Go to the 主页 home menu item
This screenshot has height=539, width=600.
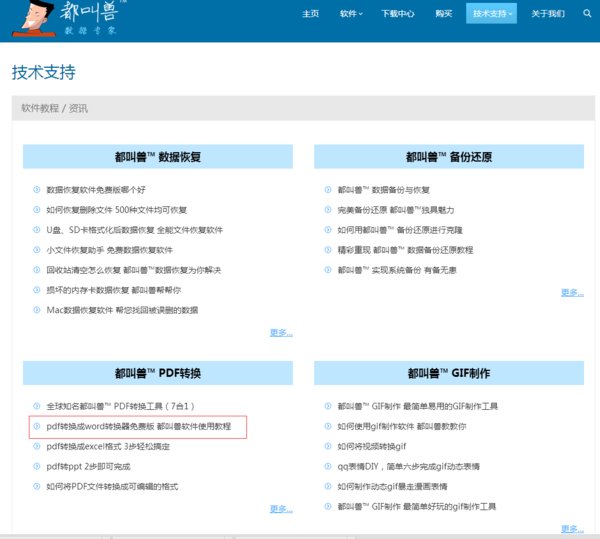coord(310,14)
